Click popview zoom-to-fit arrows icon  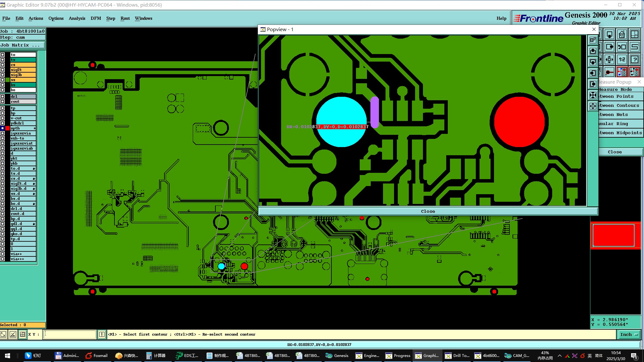(593, 95)
